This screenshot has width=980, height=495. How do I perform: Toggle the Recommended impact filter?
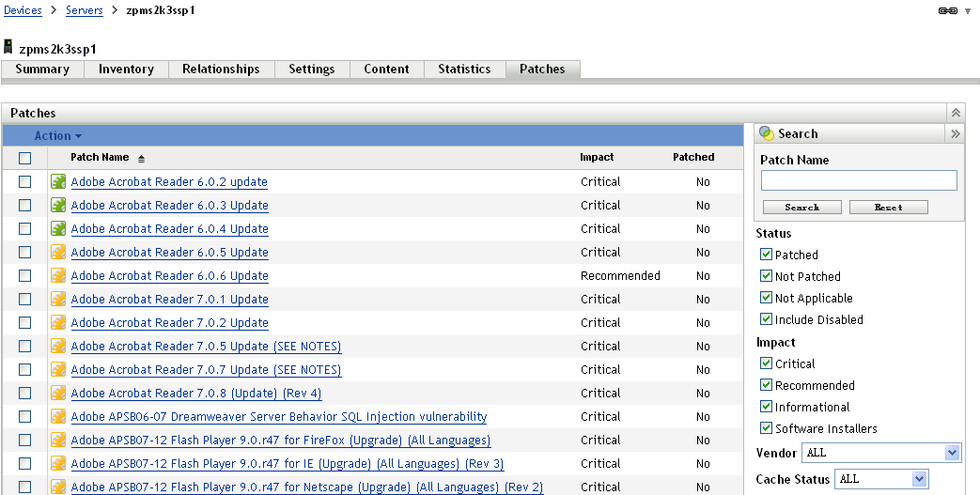(767, 385)
